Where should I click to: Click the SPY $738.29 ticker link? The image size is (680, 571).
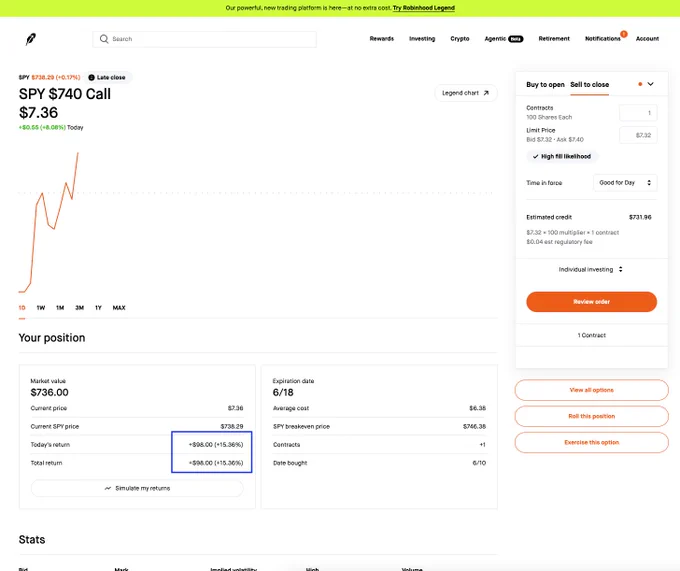click(x=49, y=77)
